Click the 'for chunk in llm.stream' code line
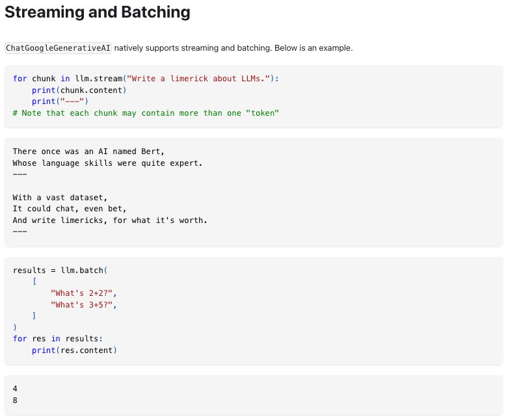The height and width of the screenshot is (420, 508). [x=146, y=79]
